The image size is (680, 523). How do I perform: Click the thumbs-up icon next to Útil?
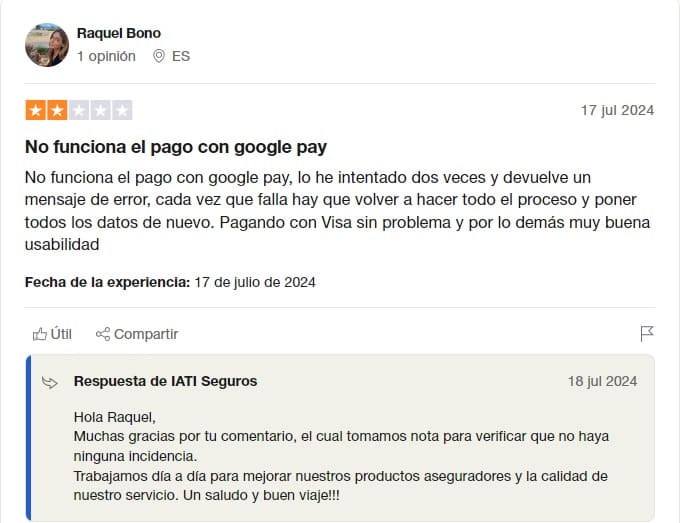[x=40, y=334]
